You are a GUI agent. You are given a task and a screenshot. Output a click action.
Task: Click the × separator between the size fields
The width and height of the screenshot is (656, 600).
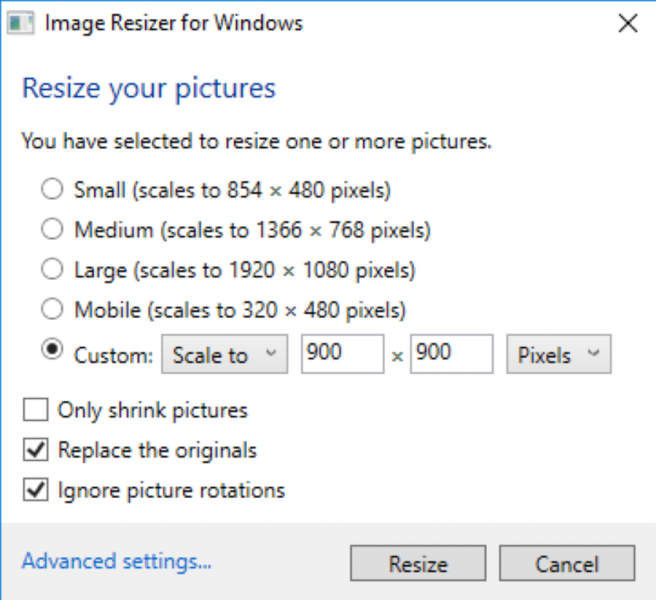point(397,357)
